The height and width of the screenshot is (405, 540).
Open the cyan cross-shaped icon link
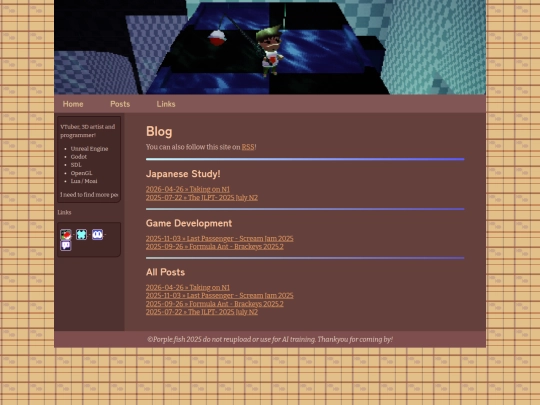pos(81,235)
